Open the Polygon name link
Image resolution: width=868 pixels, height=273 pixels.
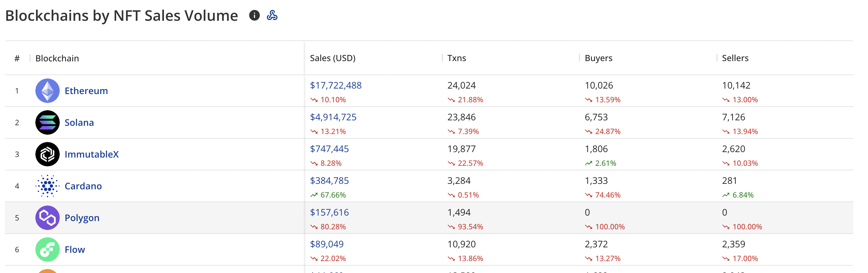tap(82, 218)
